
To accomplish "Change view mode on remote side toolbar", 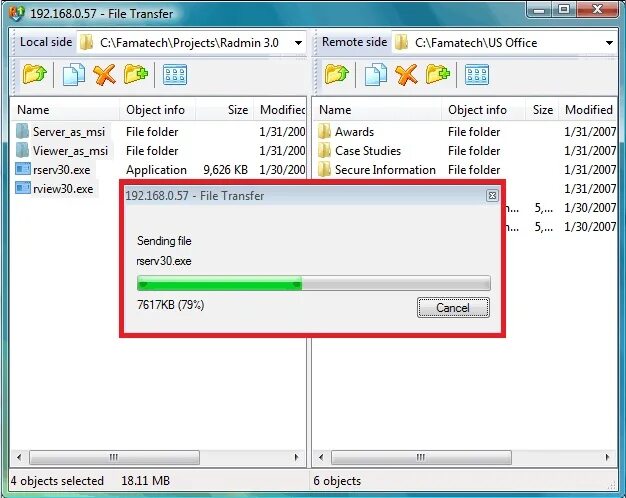I will (477, 75).
